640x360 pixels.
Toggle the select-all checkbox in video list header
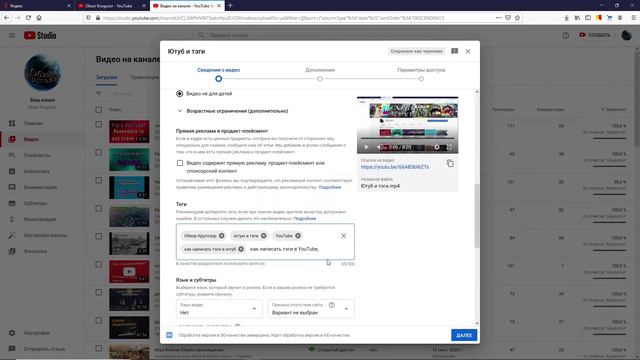point(98,109)
